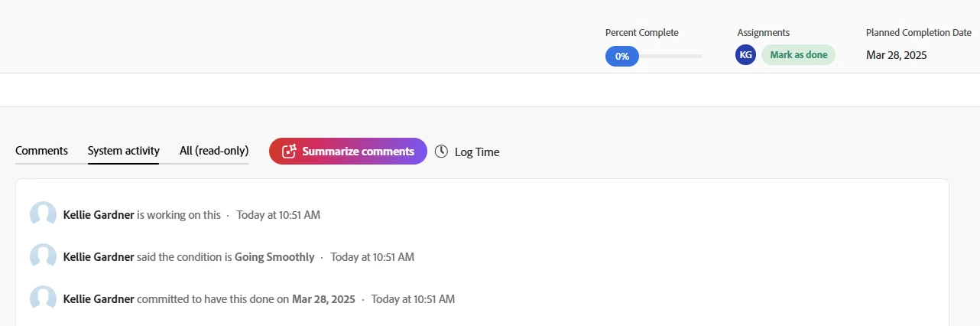Image resolution: width=980 pixels, height=326 pixels.
Task: Click the percent complete progress track
Action: 670,56
